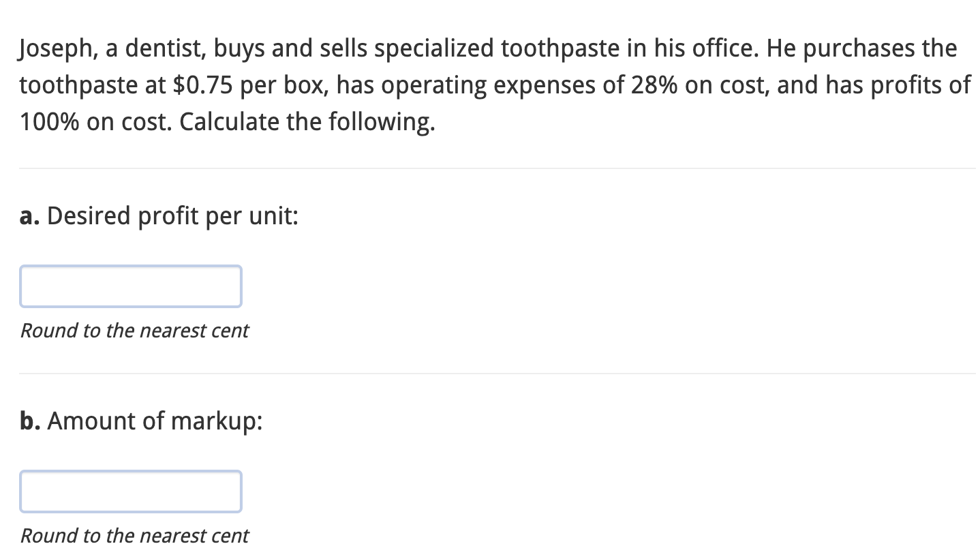Click the '100% on cost' phrase in the question
The image size is (980, 544).
[x=94, y=121]
